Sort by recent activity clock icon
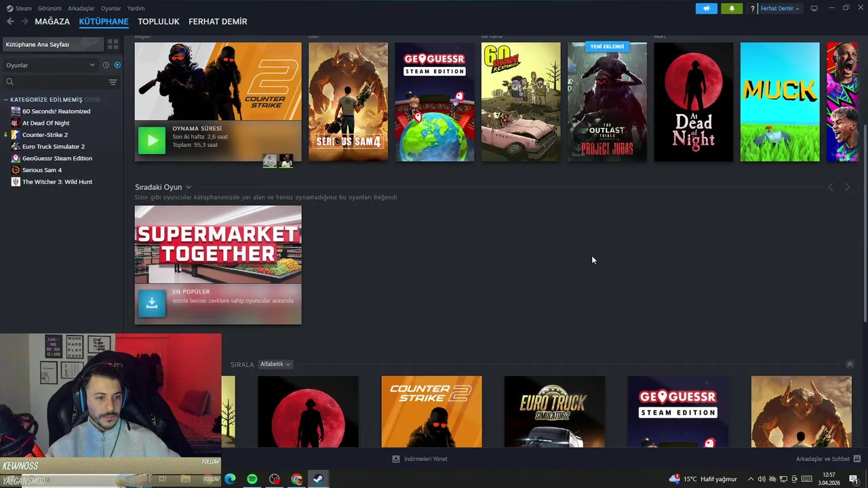Image resolution: width=868 pixels, height=488 pixels. (x=106, y=65)
